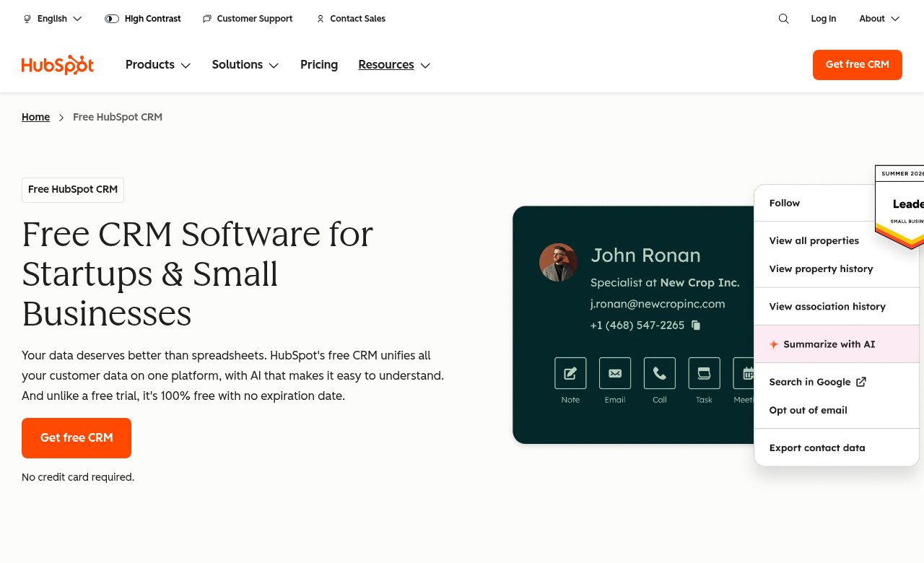Click the Note icon on contact card
The width and height of the screenshot is (924, 563).
pos(570,373)
